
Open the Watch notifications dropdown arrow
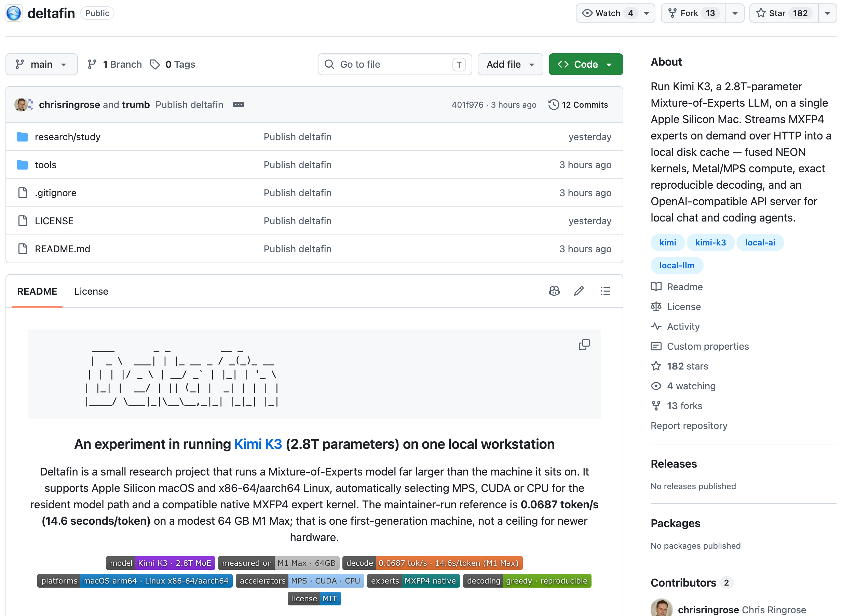point(647,13)
